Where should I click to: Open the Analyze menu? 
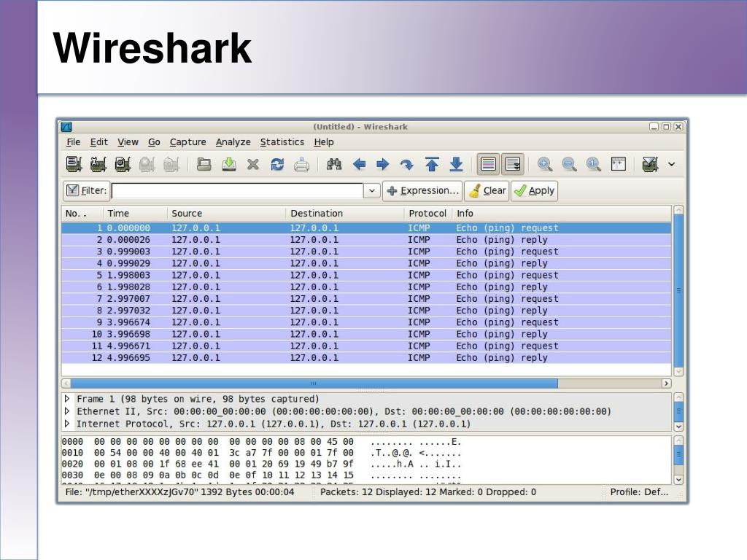[233, 142]
